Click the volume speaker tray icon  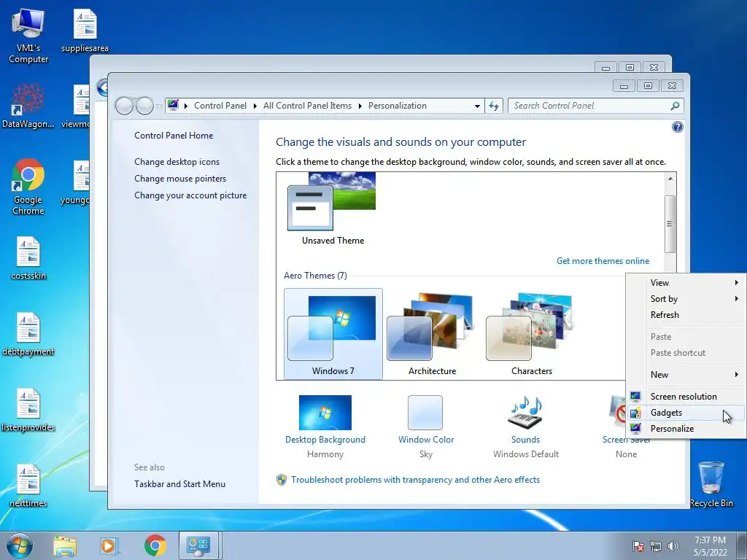click(x=673, y=546)
